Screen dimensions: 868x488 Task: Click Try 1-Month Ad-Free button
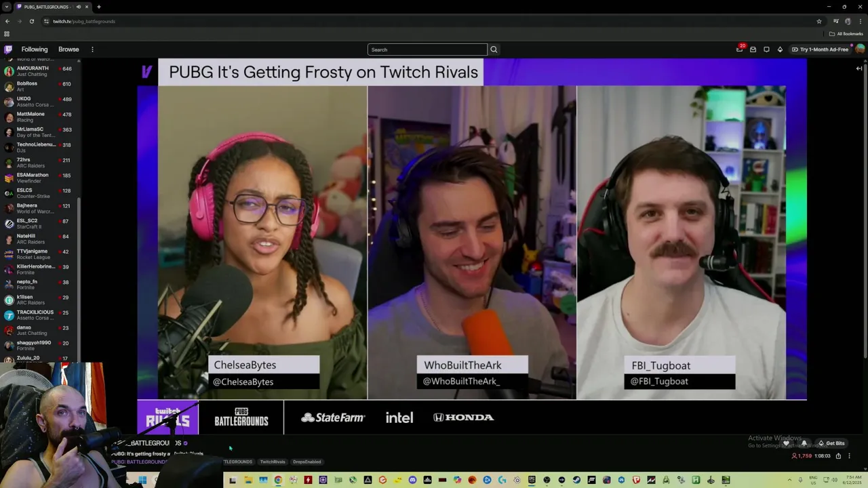pos(820,49)
